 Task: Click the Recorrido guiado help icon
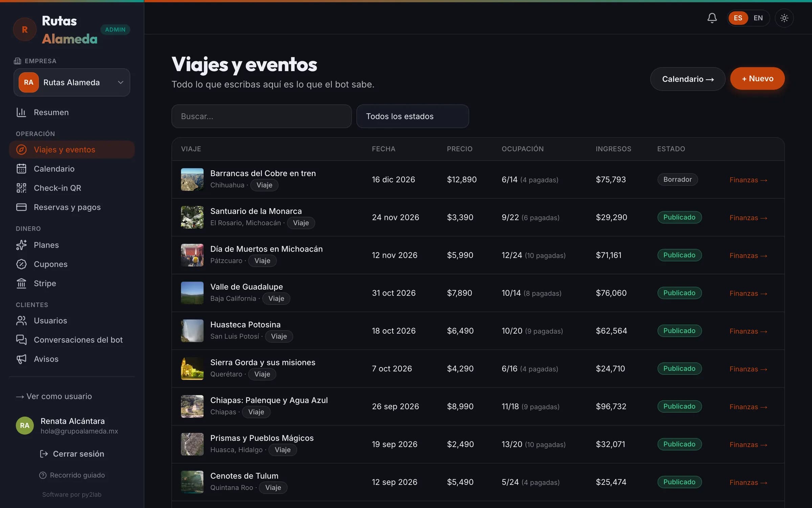pyautogui.click(x=43, y=475)
